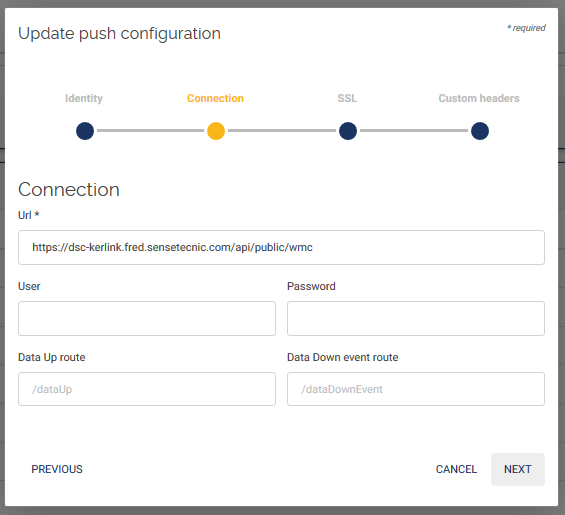Cancel the push configuration update
Image resolution: width=565 pixels, height=515 pixels.
point(456,469)
